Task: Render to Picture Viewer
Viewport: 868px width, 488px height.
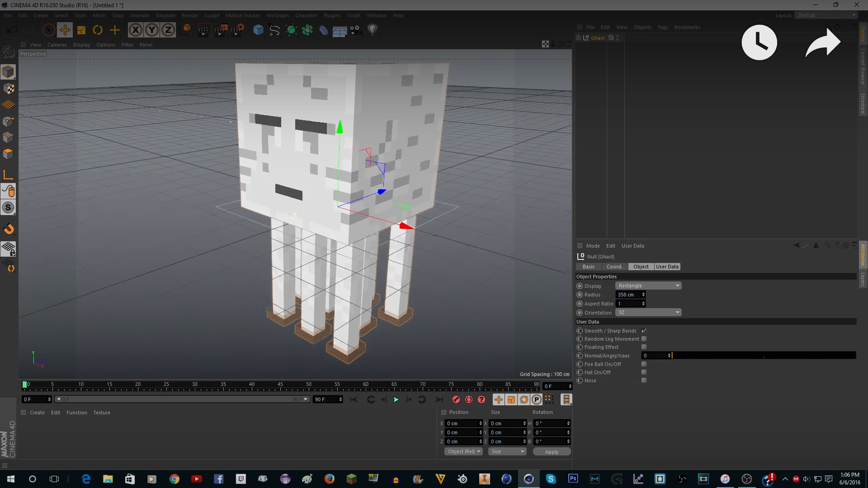Action: 221,30
